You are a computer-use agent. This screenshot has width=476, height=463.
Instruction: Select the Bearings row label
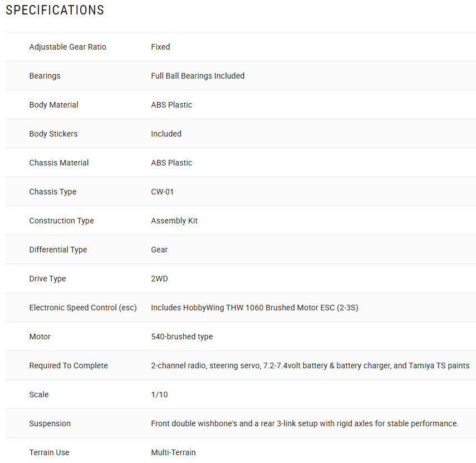click(45, 76)
